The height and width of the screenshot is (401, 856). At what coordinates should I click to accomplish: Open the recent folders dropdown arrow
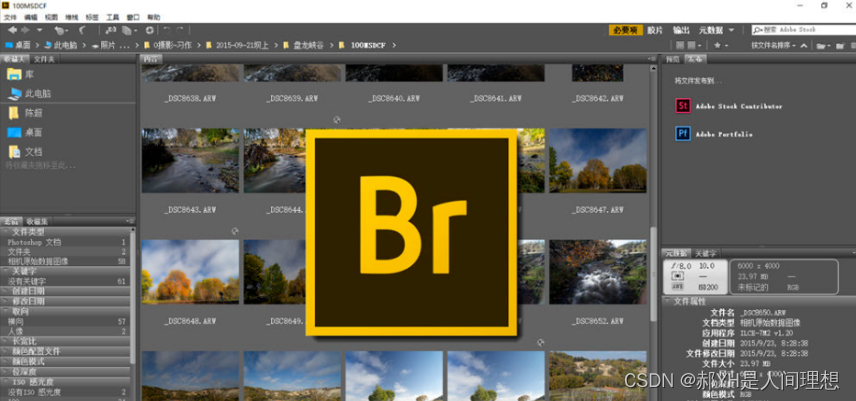pos(38,31)
